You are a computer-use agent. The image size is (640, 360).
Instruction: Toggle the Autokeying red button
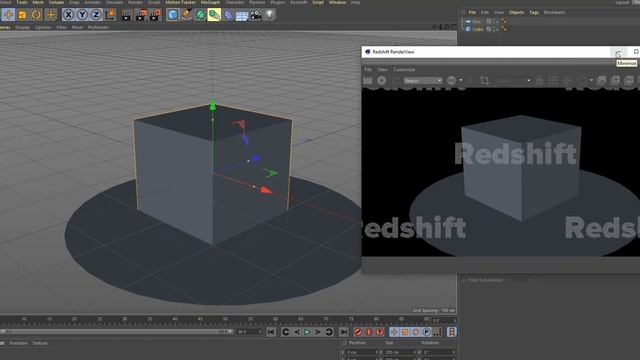pyautogui.click(x=369, y=332)
